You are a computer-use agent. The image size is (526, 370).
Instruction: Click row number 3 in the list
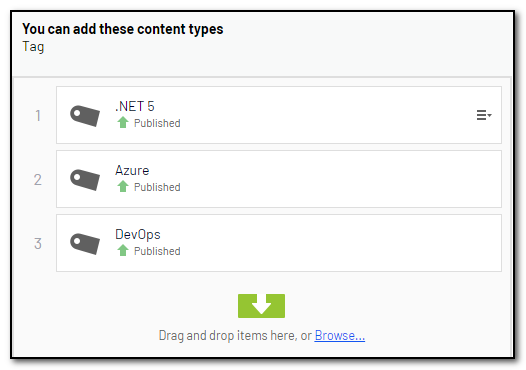pyautogui.click(x=38, y=244)
